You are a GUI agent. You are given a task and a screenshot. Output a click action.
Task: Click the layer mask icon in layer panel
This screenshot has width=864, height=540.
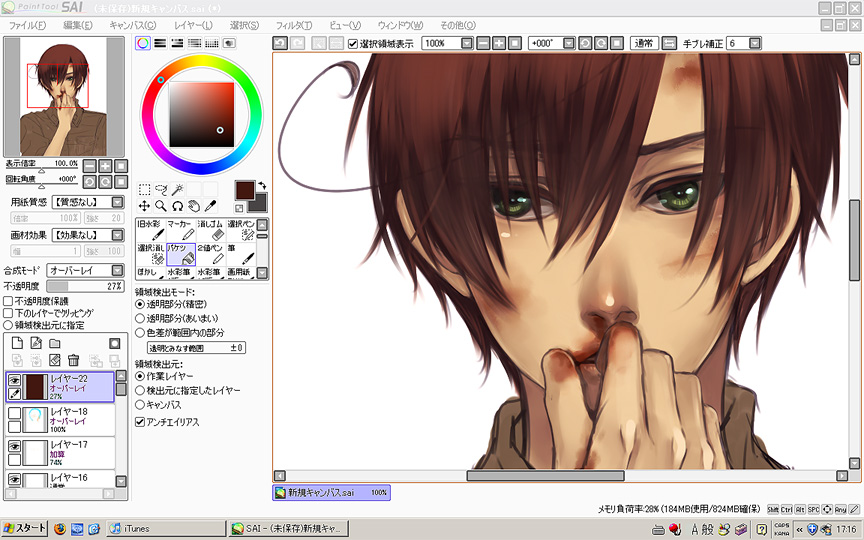coord(115,343)
